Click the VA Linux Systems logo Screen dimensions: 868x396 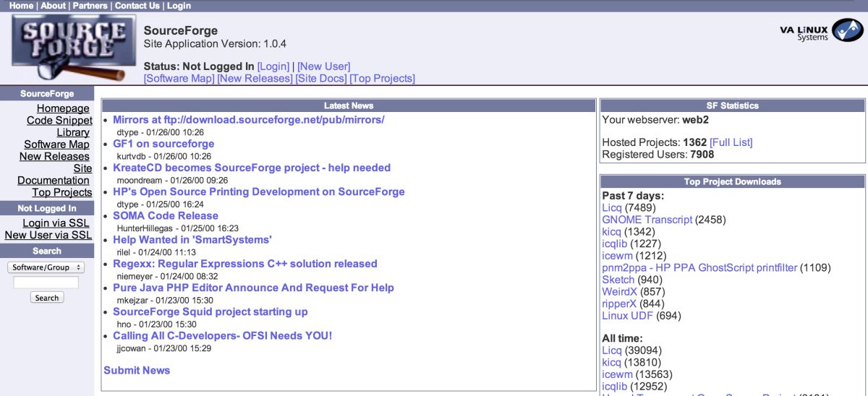pos(822,31)
